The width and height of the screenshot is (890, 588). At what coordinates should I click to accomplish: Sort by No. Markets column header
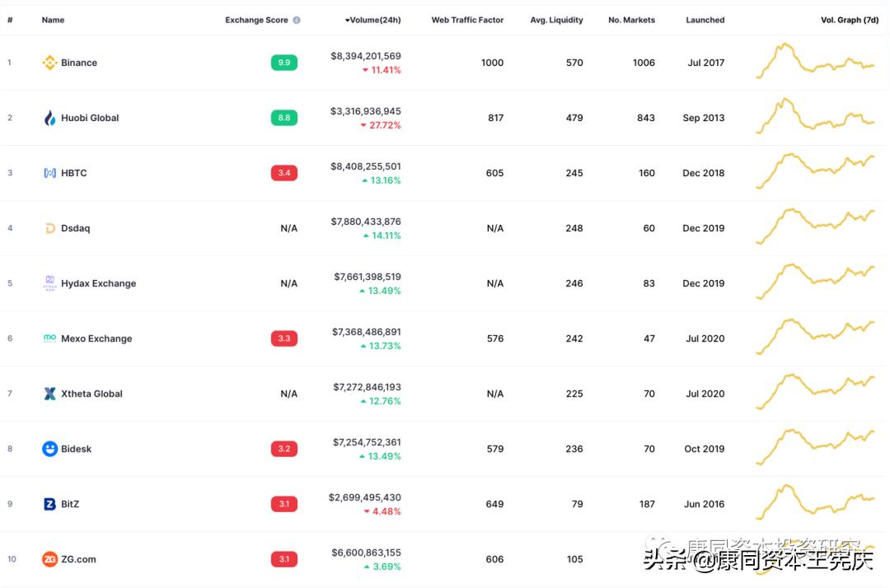point(631,20)
